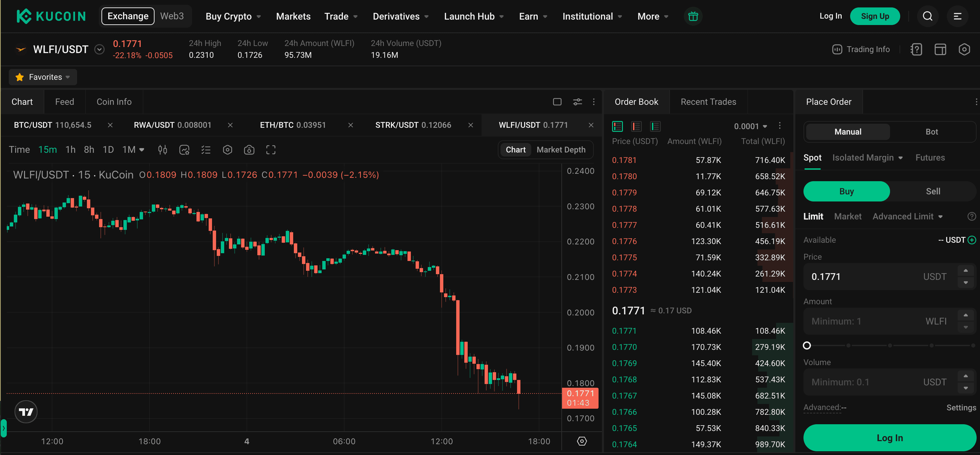Expand the Derivatives dropdown menu
The height and width of the screenshot is (455, 980).
[401, 16]
